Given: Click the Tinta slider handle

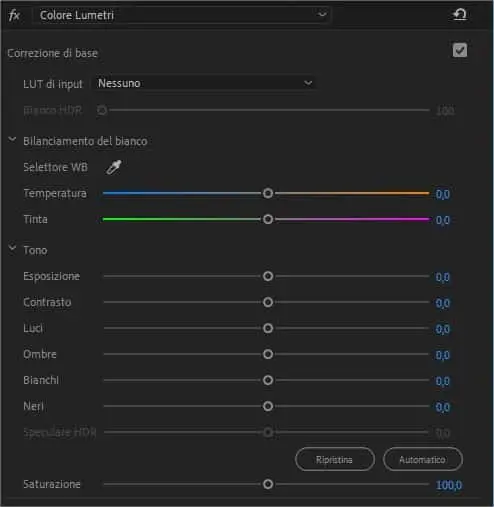Looking at the screenshot, I should 268,219.
